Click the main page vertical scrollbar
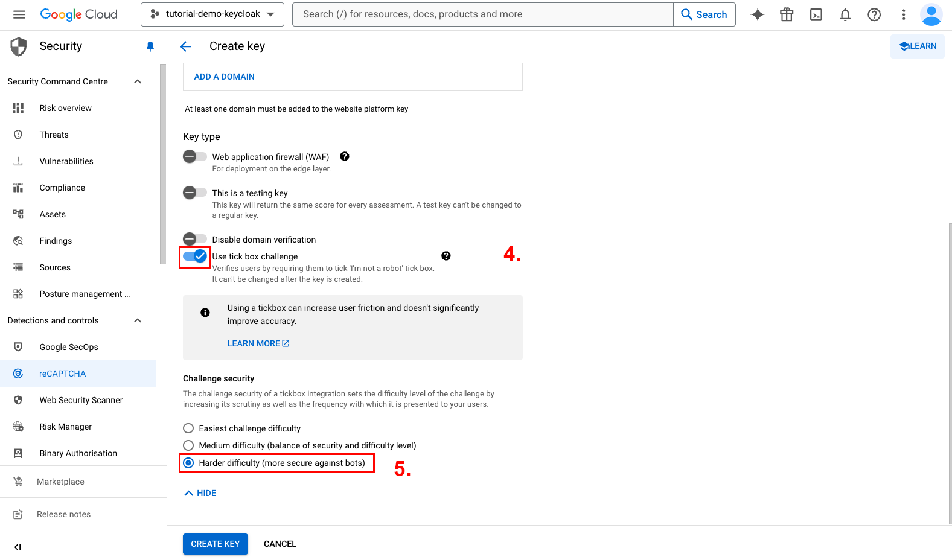Screen dimensions: 952x560 950,374
